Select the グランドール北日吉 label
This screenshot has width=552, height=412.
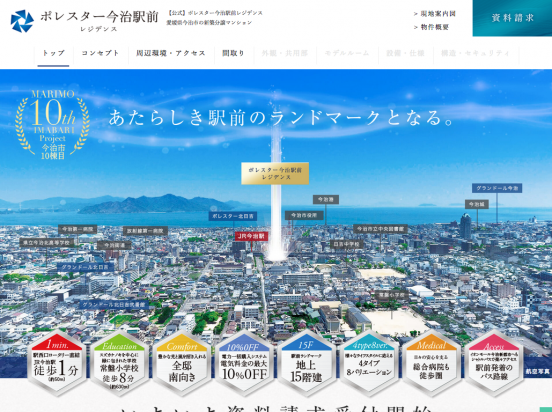click(x=86, y=267)
